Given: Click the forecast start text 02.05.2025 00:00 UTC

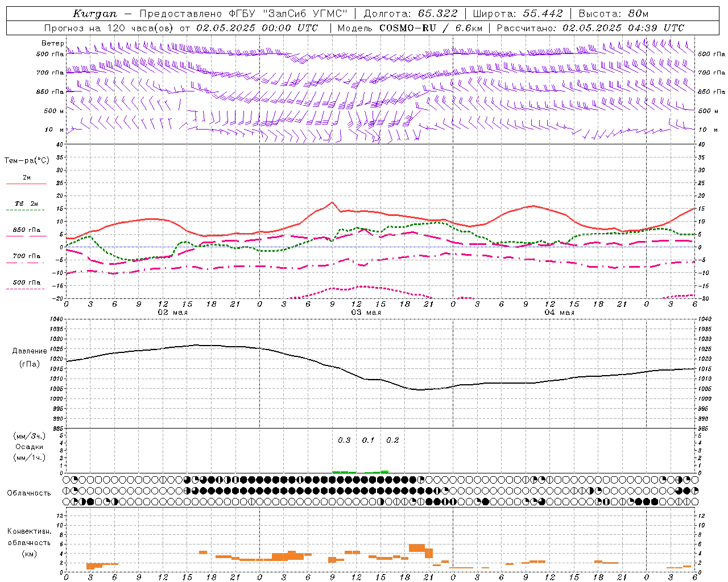Looking at the screenshot, I should [x=257, y=28].
